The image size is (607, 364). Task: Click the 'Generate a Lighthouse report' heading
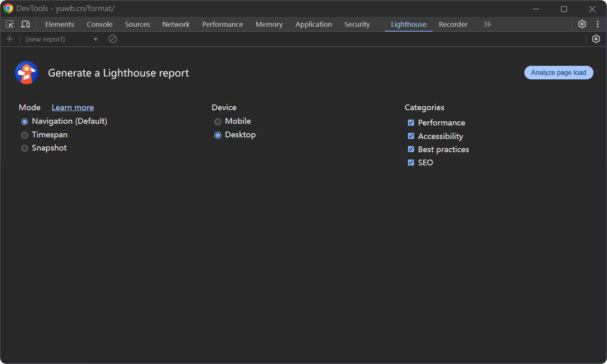point(118,73)
